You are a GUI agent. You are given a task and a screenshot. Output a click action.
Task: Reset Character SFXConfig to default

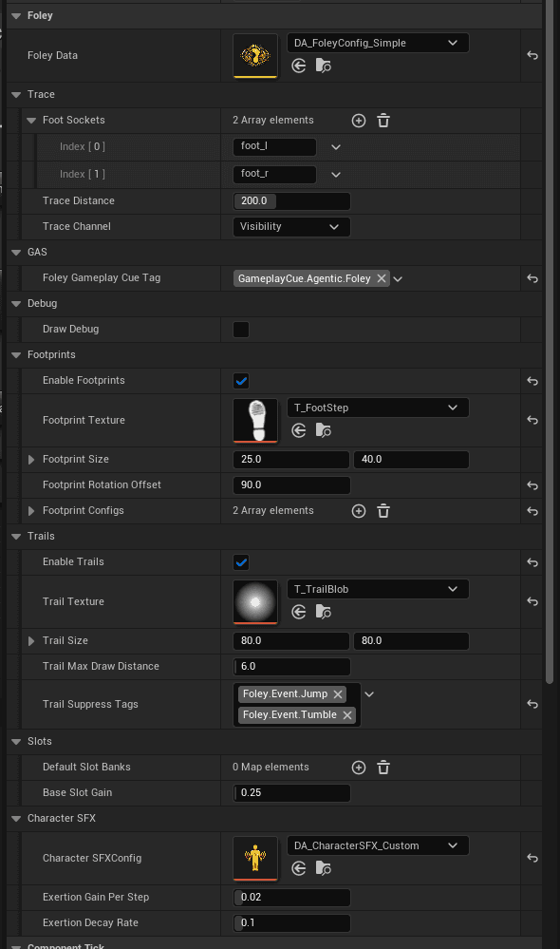[x=532, y=858]
